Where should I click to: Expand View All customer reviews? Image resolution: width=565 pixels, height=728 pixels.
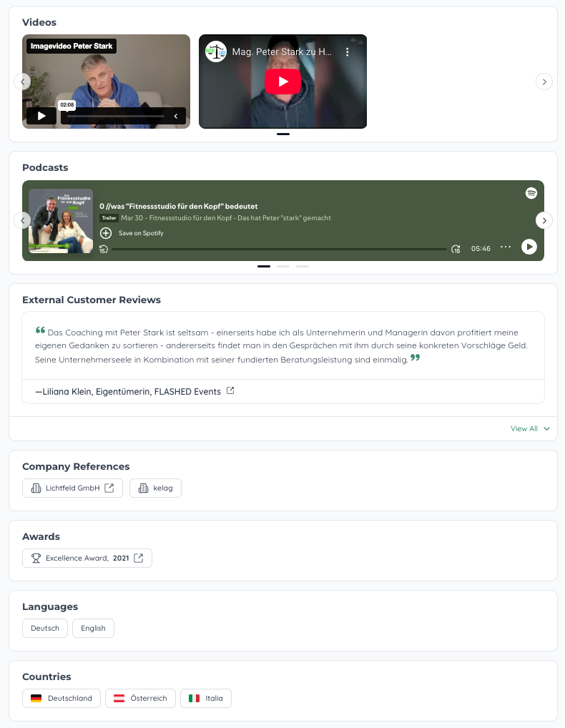(x=530, y=429)
